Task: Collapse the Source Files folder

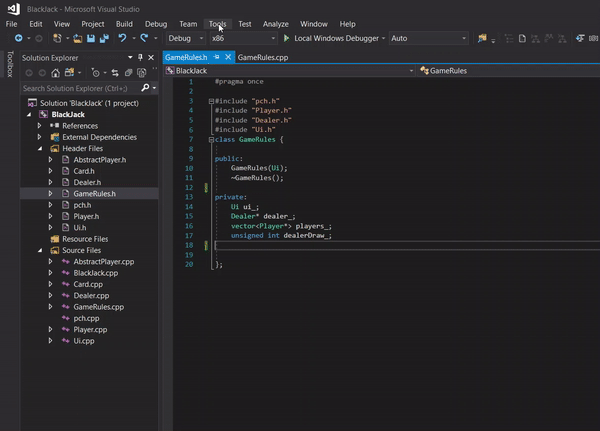Action: 40,250
